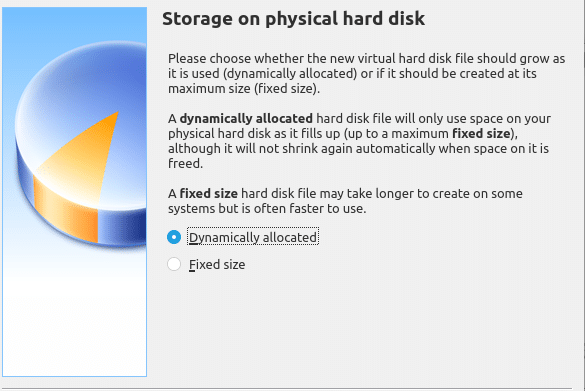
Task: Click the paragraph starting "Please choose whether"
Action: (x=366, y=73)
